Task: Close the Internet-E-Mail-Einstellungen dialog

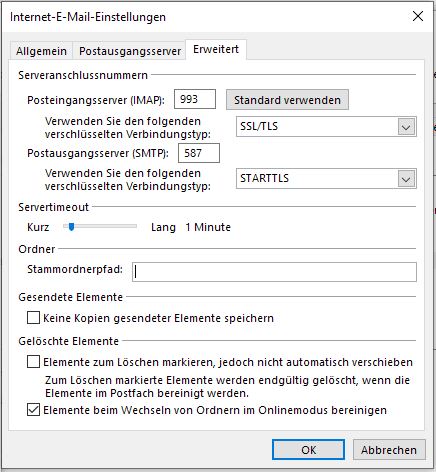Action: (x=418, y=16)
